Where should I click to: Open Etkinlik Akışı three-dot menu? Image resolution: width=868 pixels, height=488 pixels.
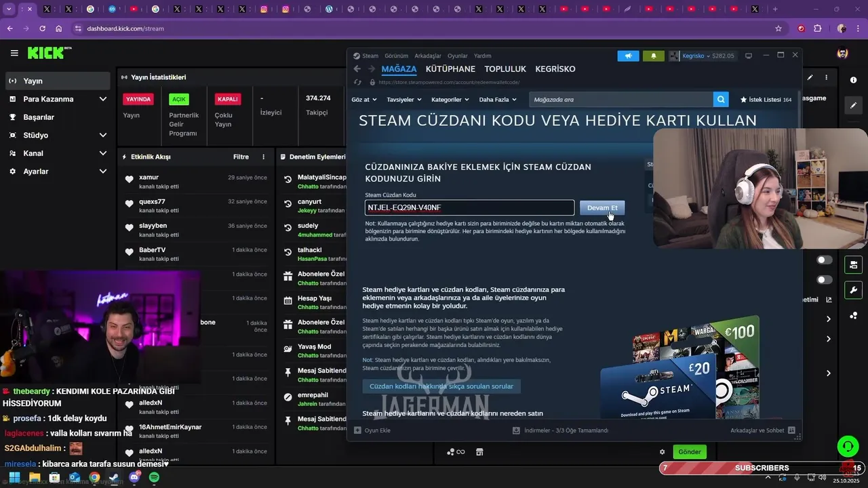(264, 157)
